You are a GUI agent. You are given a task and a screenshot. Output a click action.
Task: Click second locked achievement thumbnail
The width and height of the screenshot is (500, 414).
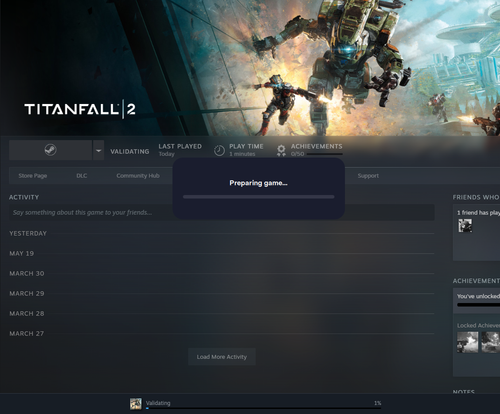[490, 342]
